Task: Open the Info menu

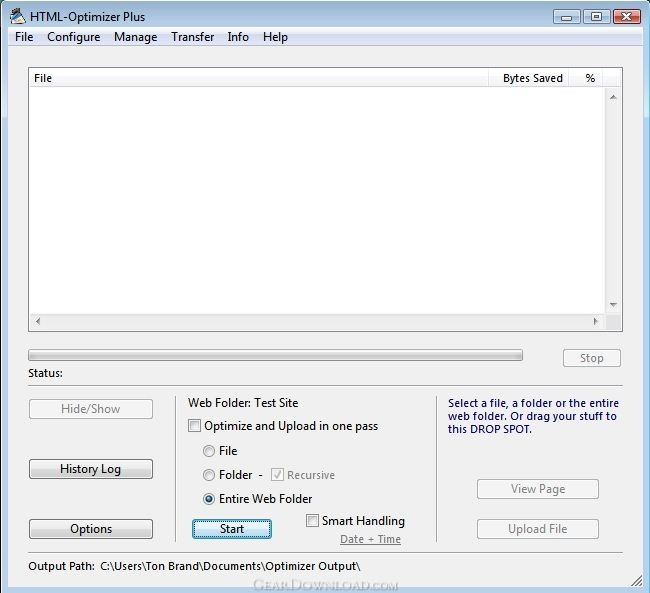Action: click(x=238, y=37)
